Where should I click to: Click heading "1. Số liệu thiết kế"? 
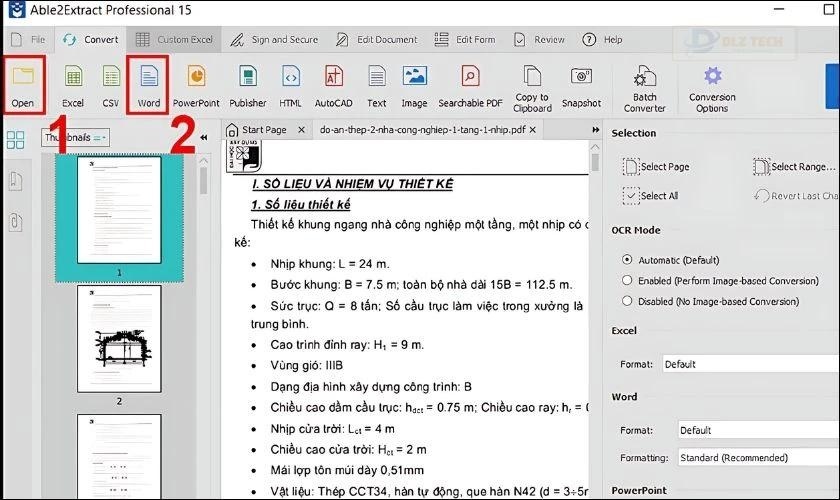[x=301, y=205]
